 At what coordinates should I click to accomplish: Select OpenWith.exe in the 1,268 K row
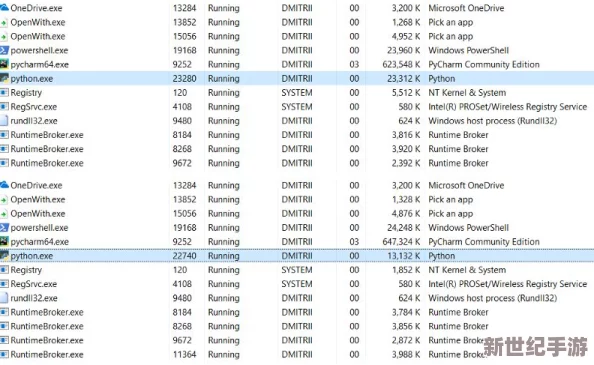coord(38,23)
